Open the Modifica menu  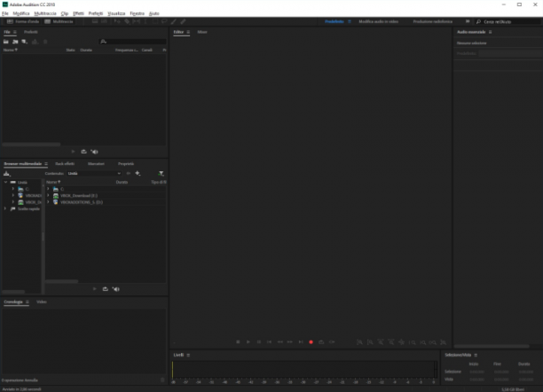(x=21, y=13)
